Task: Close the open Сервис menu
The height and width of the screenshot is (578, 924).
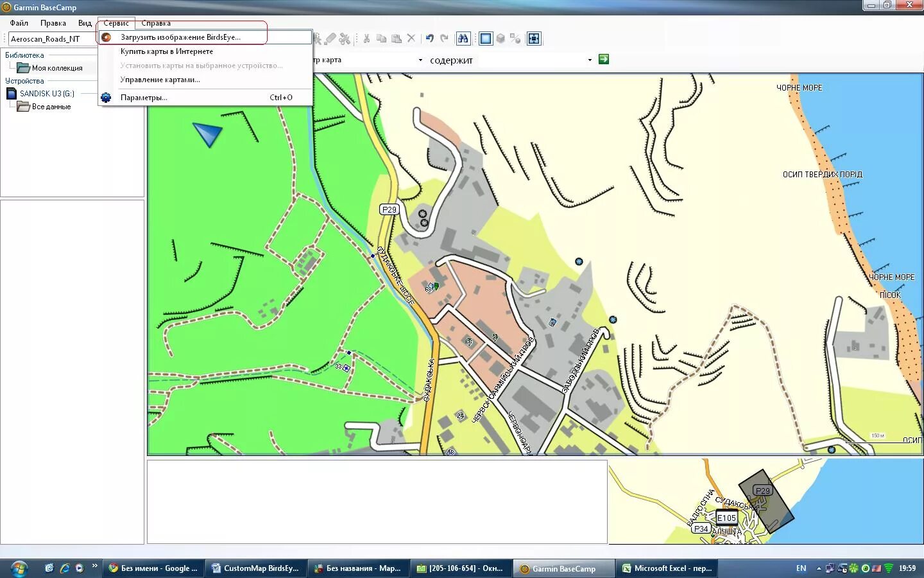Action: click(x=116, y=23)
